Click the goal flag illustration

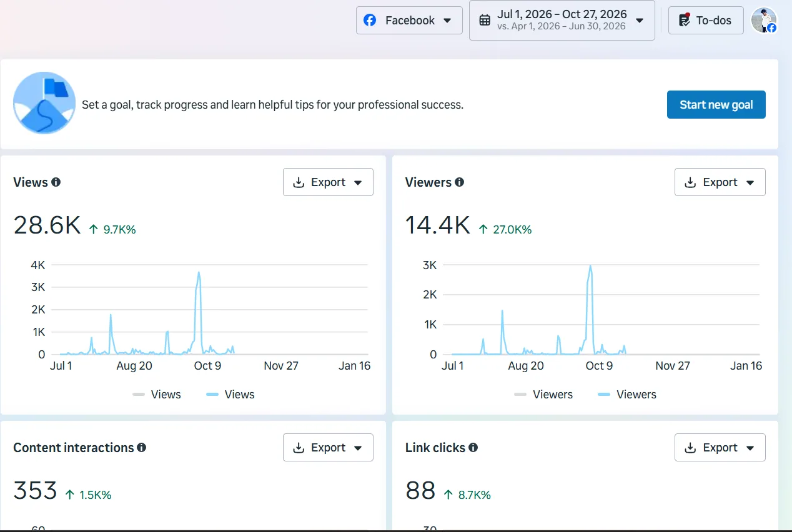tap(44, 103)
